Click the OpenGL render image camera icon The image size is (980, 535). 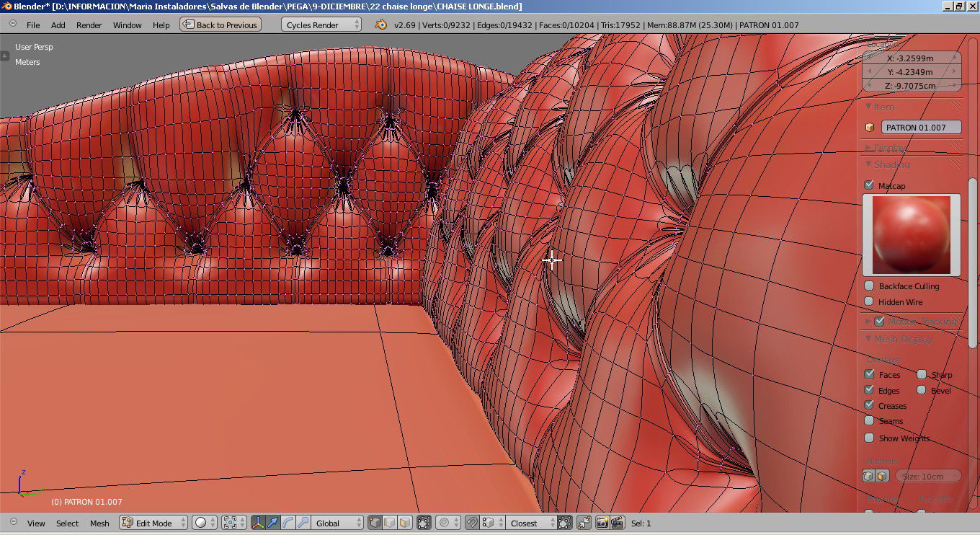(x=602, y=523)
